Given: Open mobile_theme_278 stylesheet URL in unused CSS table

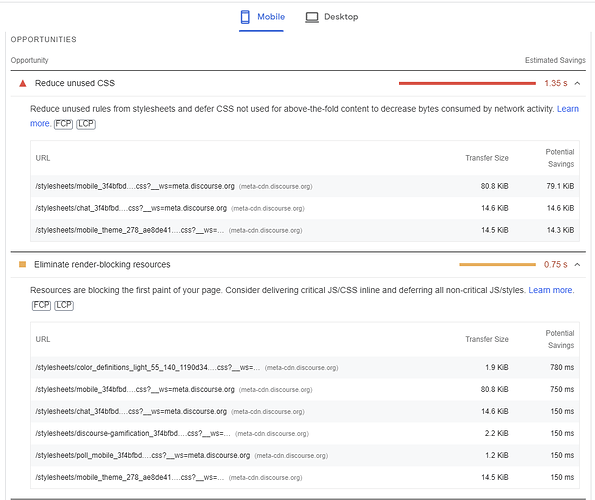Looking at the screenshot, I should (129, 230).
